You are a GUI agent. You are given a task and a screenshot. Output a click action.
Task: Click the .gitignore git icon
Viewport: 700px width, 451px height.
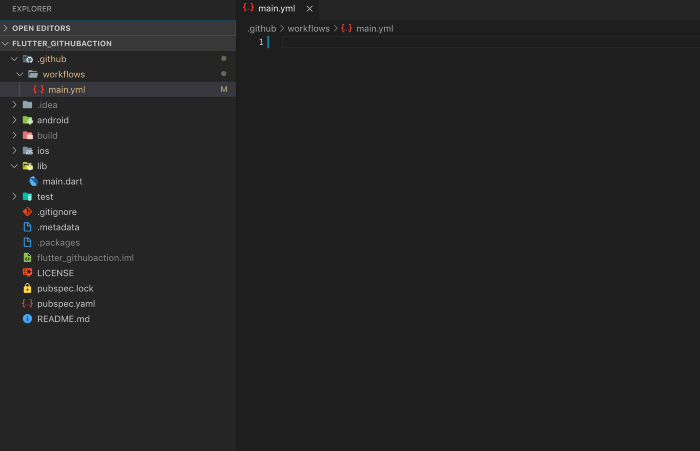pyautogui.click(x=27, y=212)
